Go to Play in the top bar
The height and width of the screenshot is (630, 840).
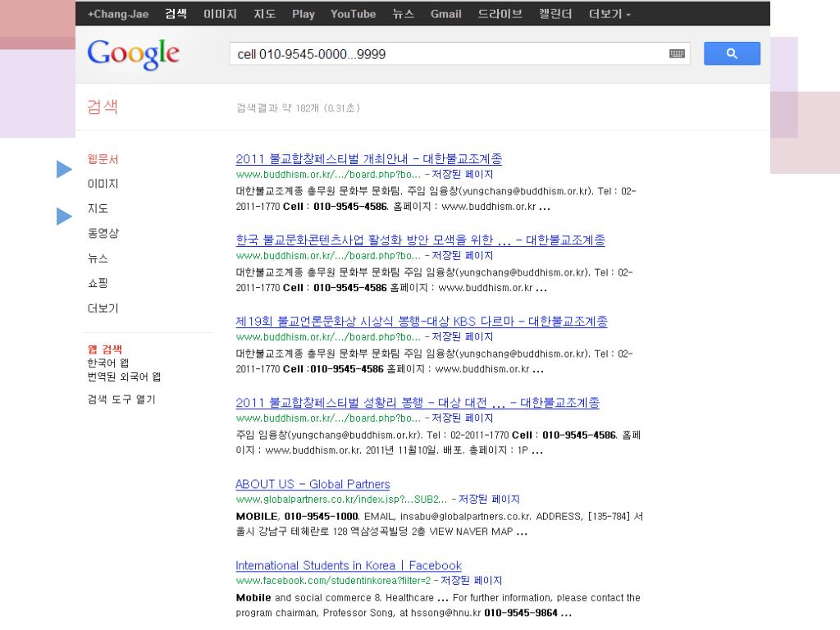304,14
